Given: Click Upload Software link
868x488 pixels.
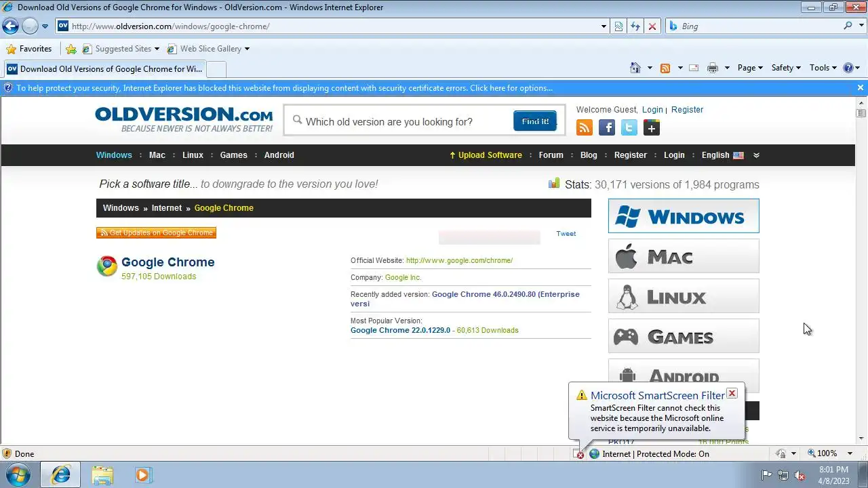Looking at the screenshot, I should (x=486, y=155).
